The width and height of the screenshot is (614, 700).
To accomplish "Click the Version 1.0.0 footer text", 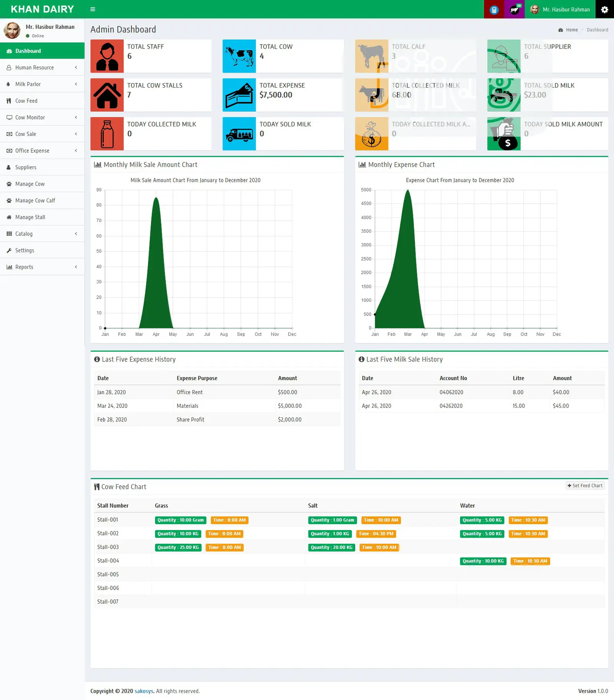I will coord(593,691).
